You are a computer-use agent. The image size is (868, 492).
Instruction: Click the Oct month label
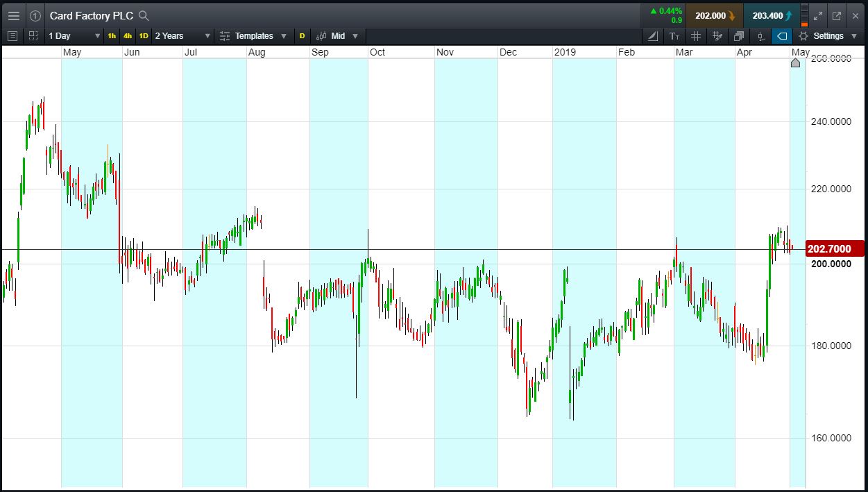(377, 53)
